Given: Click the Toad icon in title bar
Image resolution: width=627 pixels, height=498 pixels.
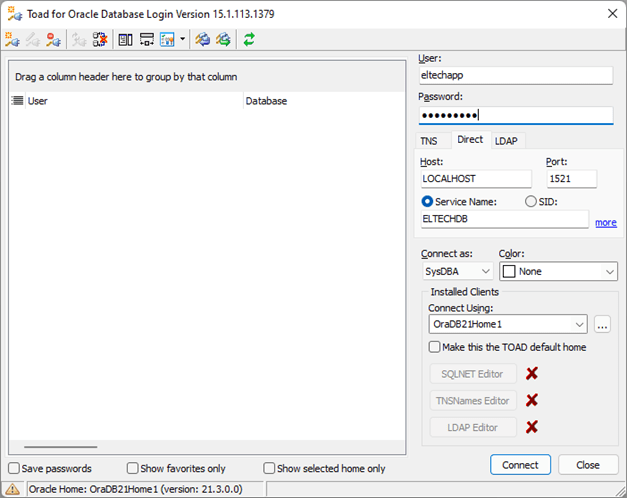Looking at the screenshot, I should click(x=15, y=14).
